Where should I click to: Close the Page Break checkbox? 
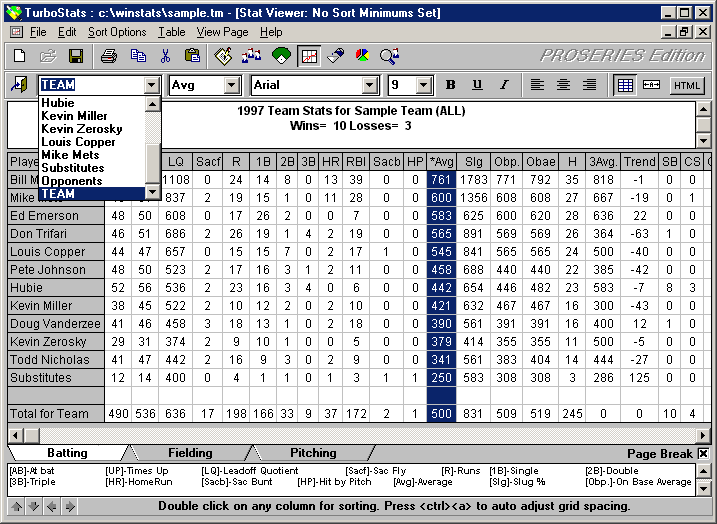(703, 454)
